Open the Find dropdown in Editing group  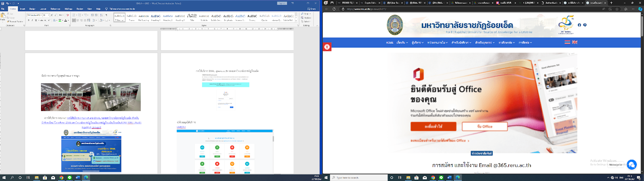click(x=305, y=14)
